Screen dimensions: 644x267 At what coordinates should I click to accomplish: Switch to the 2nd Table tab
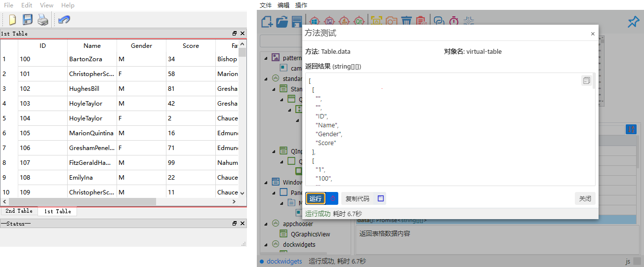click(19, 211)
